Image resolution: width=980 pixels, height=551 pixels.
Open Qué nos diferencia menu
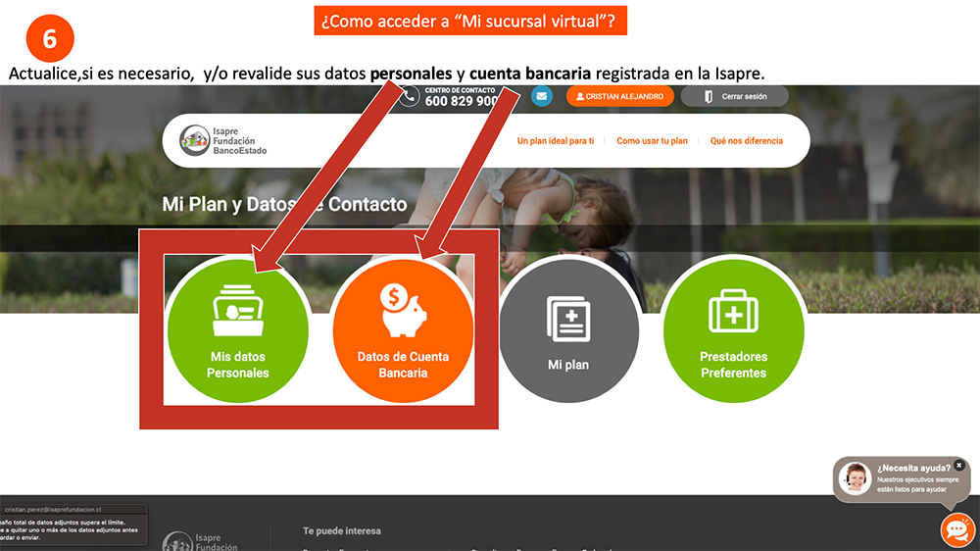coord(746,141)
